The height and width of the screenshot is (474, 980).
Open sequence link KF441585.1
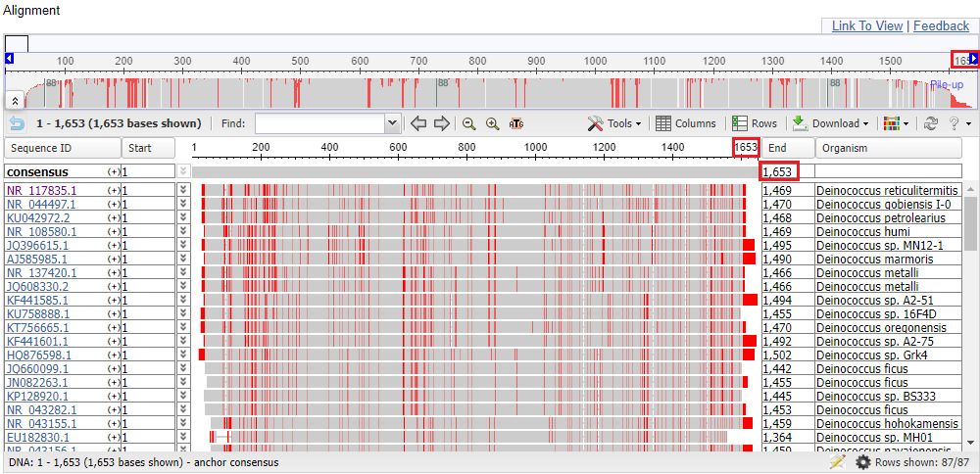tap(37, 300)
